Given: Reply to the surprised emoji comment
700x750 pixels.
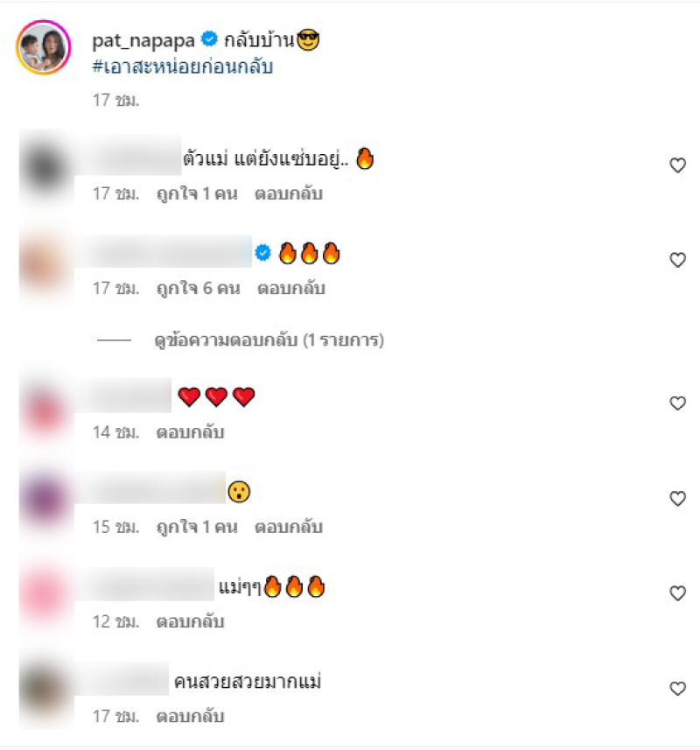Looking at the screenshot, I should point(289,527).
